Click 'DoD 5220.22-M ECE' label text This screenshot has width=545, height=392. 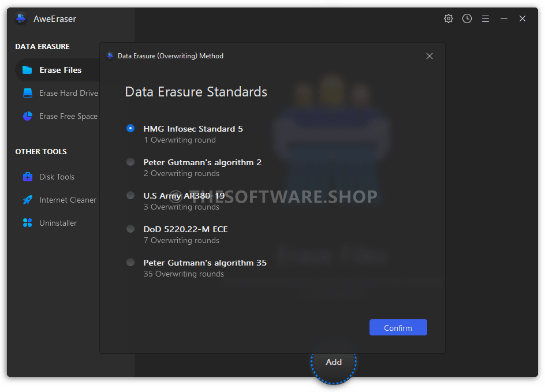pyautogui.click(x=185, y=229)
